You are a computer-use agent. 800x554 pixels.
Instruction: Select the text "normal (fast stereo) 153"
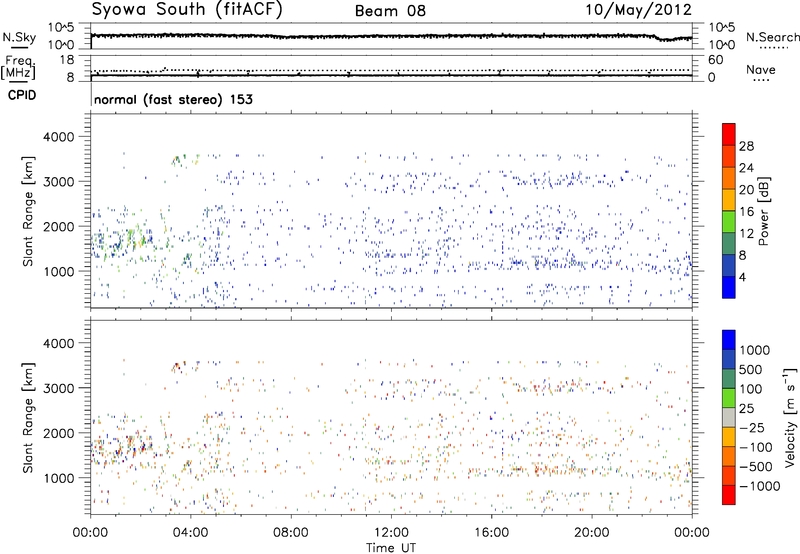coord(173,99)
